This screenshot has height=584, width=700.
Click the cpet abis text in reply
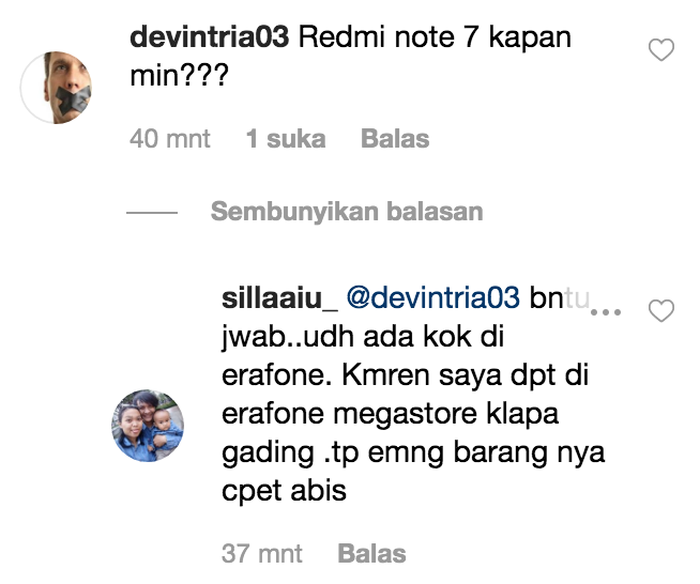click(x=284, y=491)
